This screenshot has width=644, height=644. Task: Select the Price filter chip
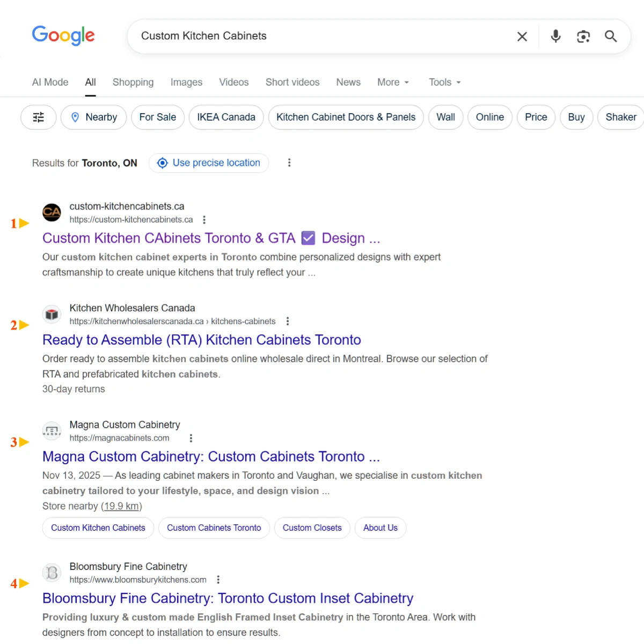pos(536,117)
